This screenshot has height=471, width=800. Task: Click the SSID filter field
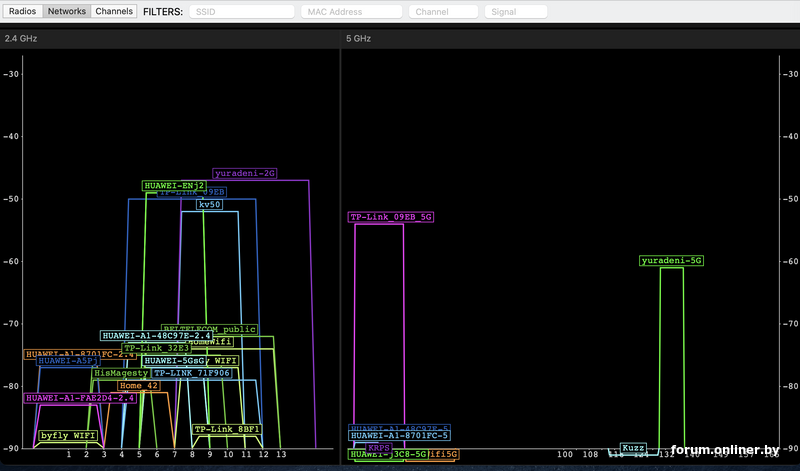(x=241, y=12)
